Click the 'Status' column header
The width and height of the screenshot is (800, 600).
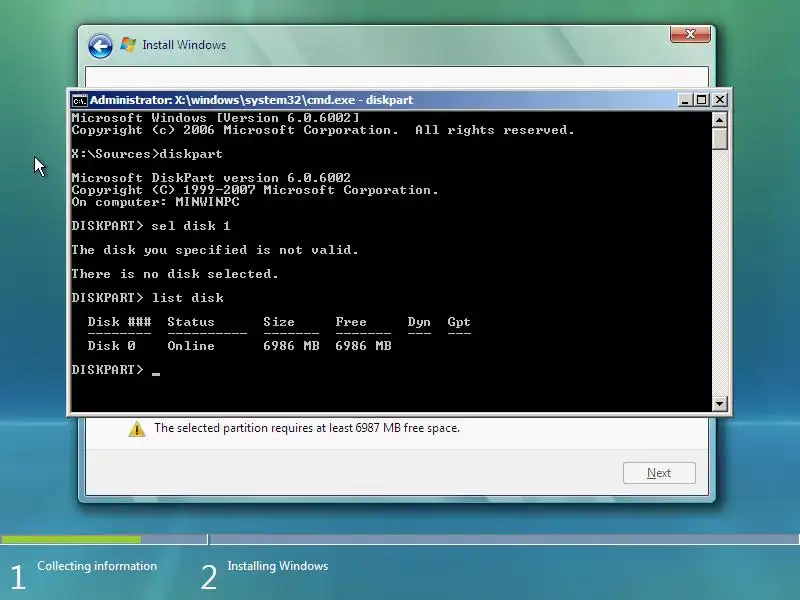point(191,322)
